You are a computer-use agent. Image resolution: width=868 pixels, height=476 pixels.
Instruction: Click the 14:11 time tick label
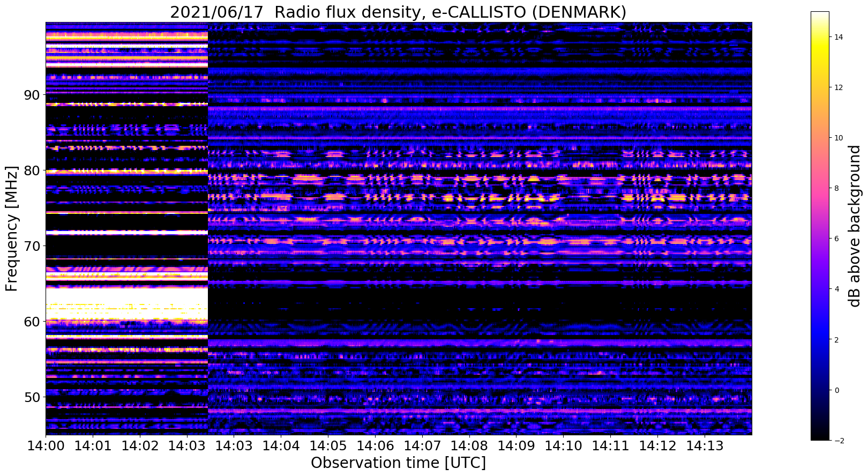click(x=610, y=446)
